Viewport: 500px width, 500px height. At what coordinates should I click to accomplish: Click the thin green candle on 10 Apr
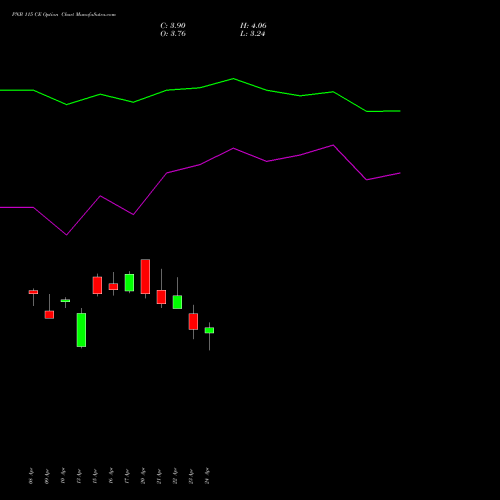pos(65,301)
